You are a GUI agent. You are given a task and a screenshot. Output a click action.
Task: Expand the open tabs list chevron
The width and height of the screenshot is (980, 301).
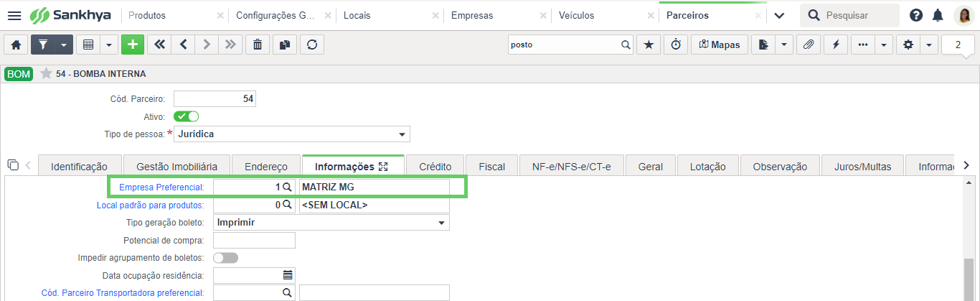(779, 15)
